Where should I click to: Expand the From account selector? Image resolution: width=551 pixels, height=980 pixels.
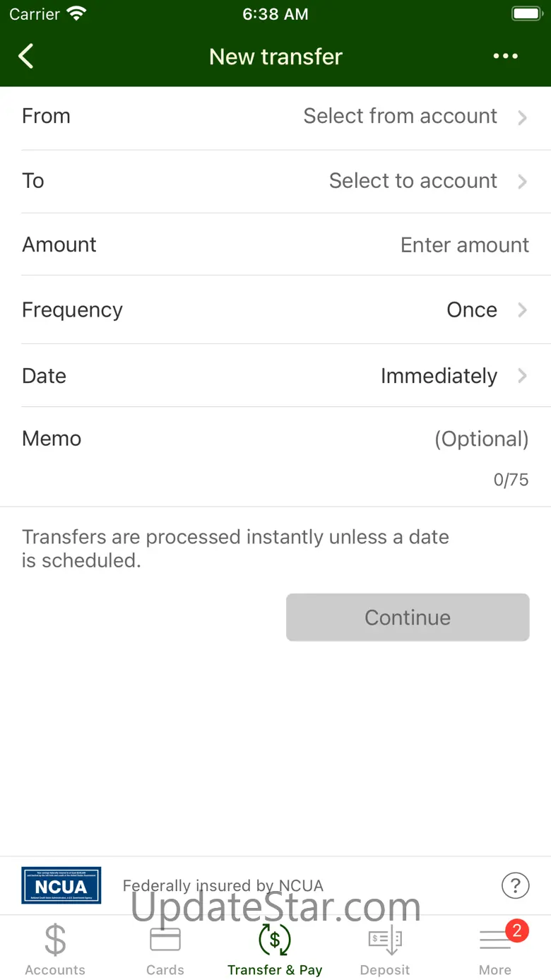coord(413,117)
